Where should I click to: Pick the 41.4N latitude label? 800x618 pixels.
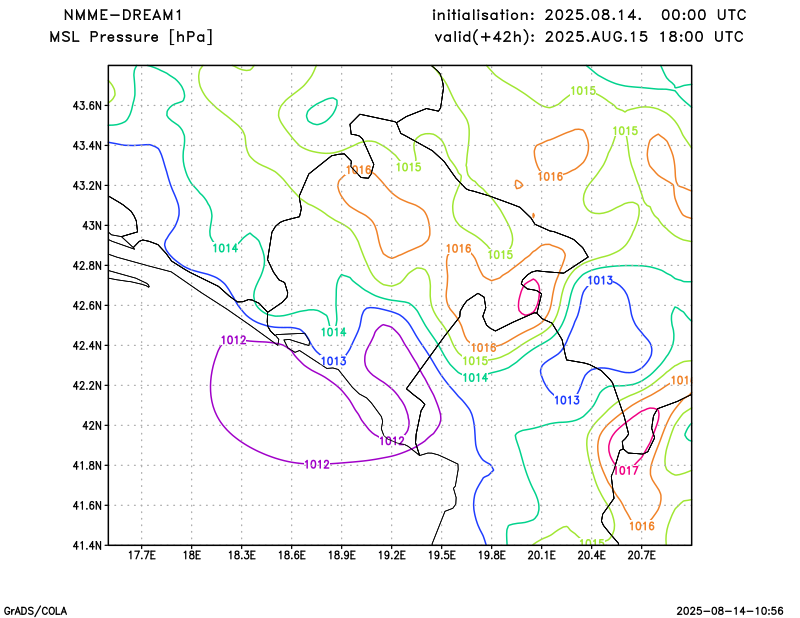87,545
